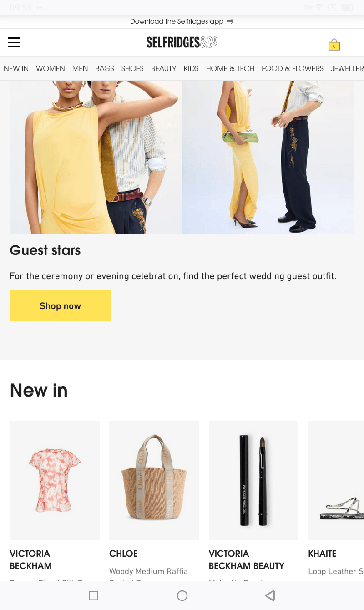The width and height of the screenshot is (364, 610).
Task: Select HOME & TECH in navigation
Action: (x=230, y=68)
